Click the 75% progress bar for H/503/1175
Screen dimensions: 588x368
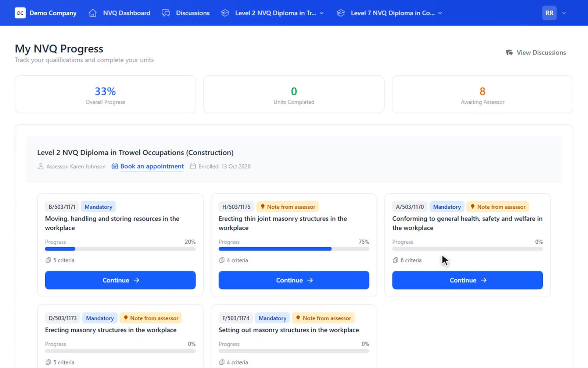(x=294, y=249)
